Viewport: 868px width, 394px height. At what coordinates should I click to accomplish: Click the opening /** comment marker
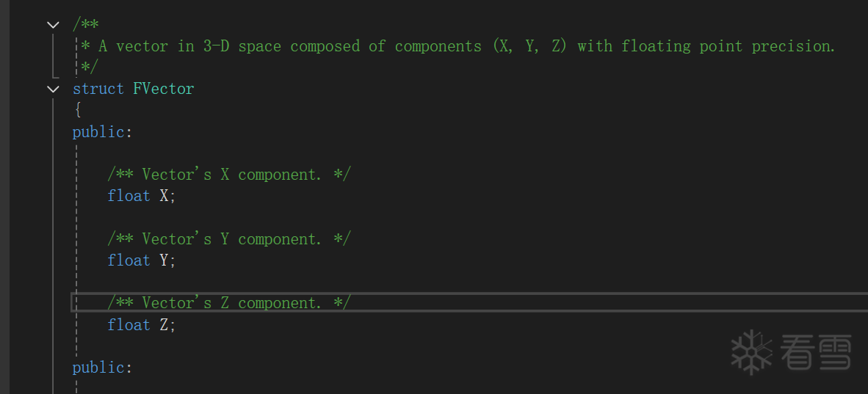pos(85,25)
